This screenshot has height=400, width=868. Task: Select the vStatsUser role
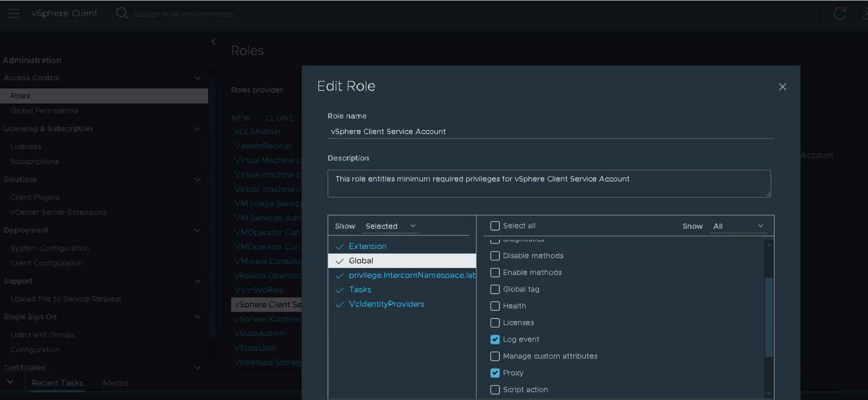[x=255, y=348]
